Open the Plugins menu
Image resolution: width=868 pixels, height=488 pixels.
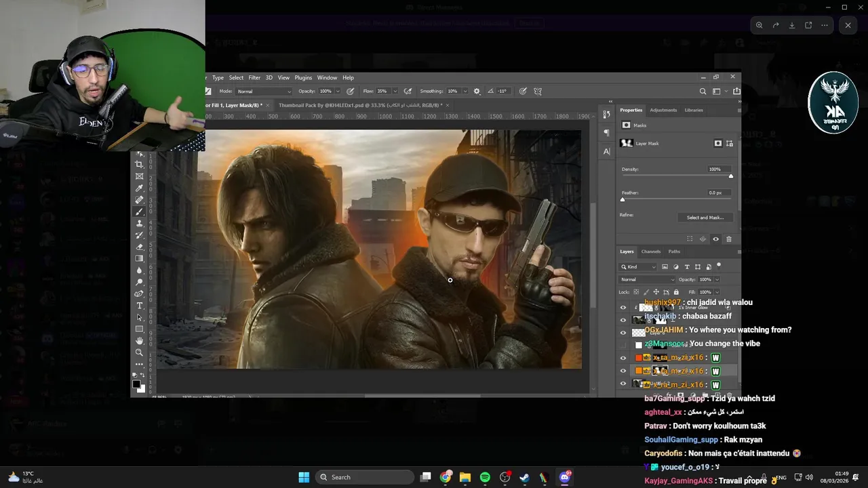pos(303,78)
